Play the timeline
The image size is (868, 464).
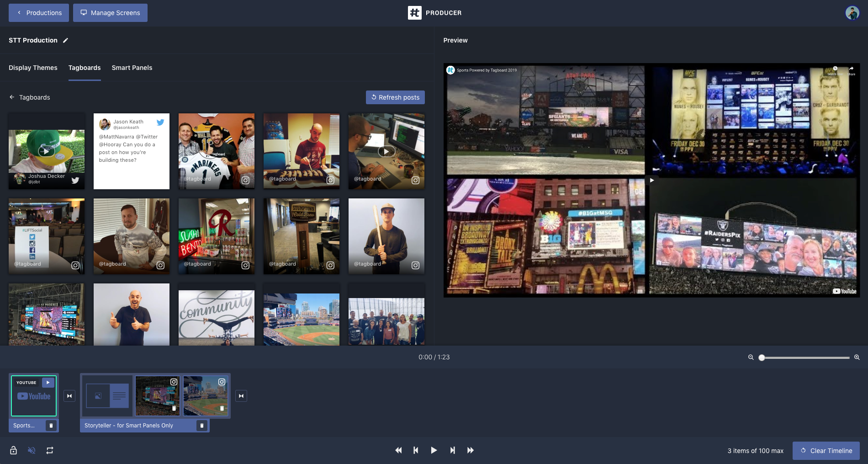tap(434, 450)
